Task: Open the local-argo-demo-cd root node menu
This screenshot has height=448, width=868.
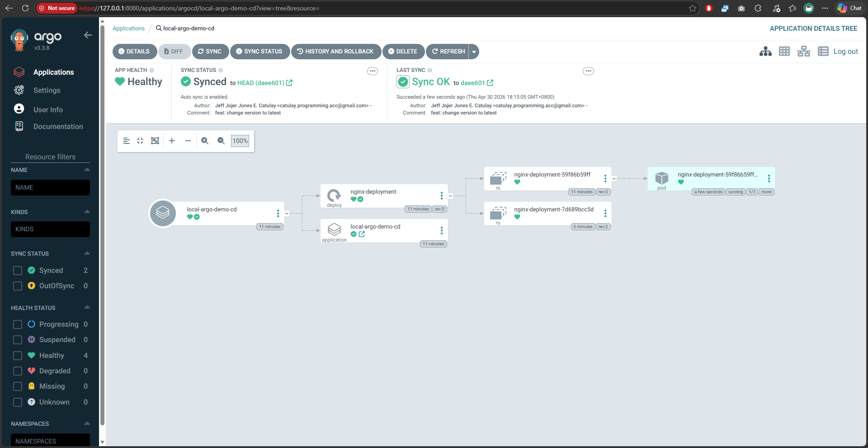Action: (278, 213)
